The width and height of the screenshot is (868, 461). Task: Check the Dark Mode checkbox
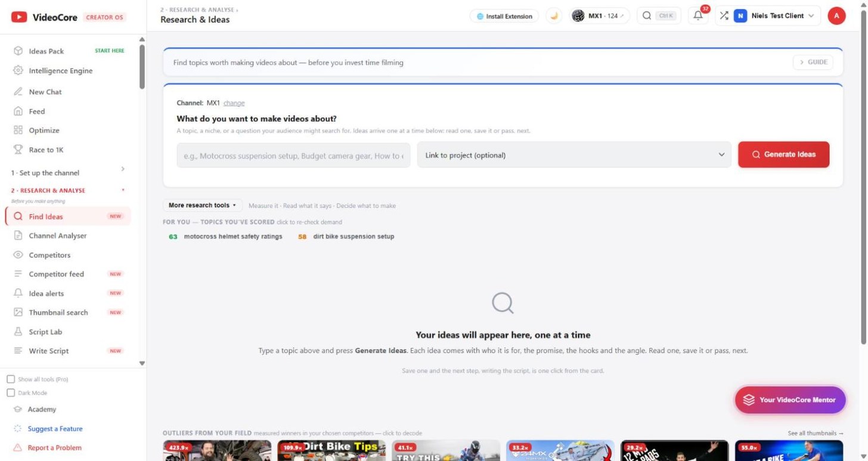point(11,393)
